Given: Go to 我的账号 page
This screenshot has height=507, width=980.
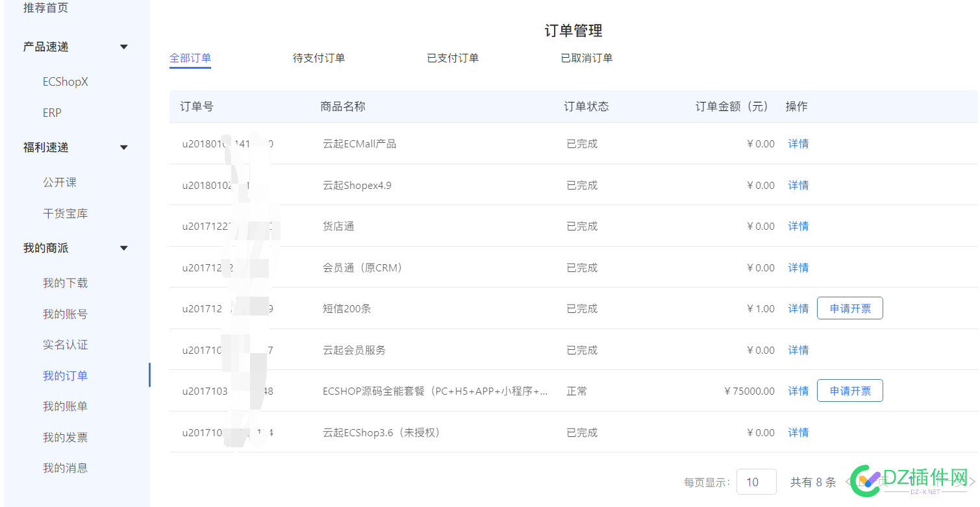Looking at the screenshot, I should [65, 314].
